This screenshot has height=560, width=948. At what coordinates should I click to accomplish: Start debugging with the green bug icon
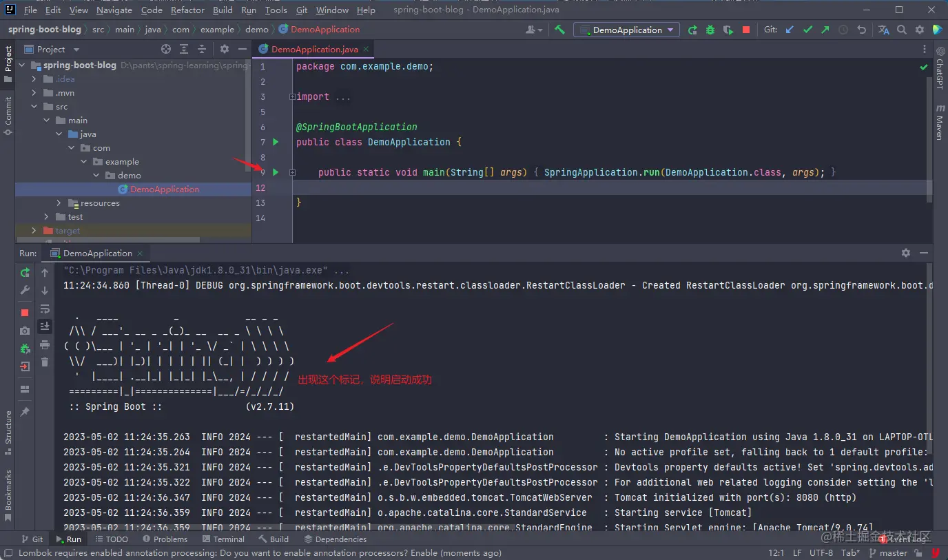coord(710,30)
